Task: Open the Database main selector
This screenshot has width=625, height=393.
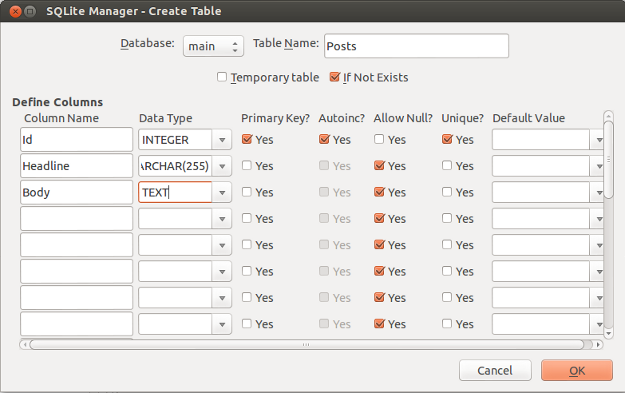Action: (x=213, y=46)
